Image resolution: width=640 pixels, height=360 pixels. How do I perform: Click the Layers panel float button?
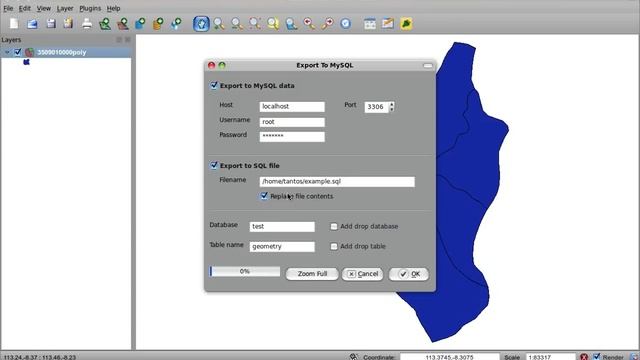[x=119, y=40]
